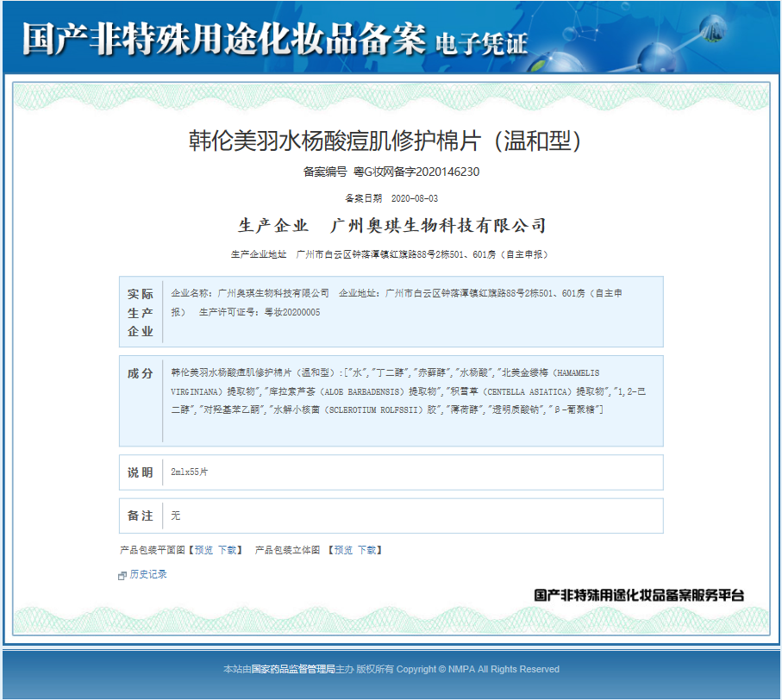Click the Copyright NMPA footer text
The height and width of the screenshot is (700, 782).
click(x=478, y=669)
